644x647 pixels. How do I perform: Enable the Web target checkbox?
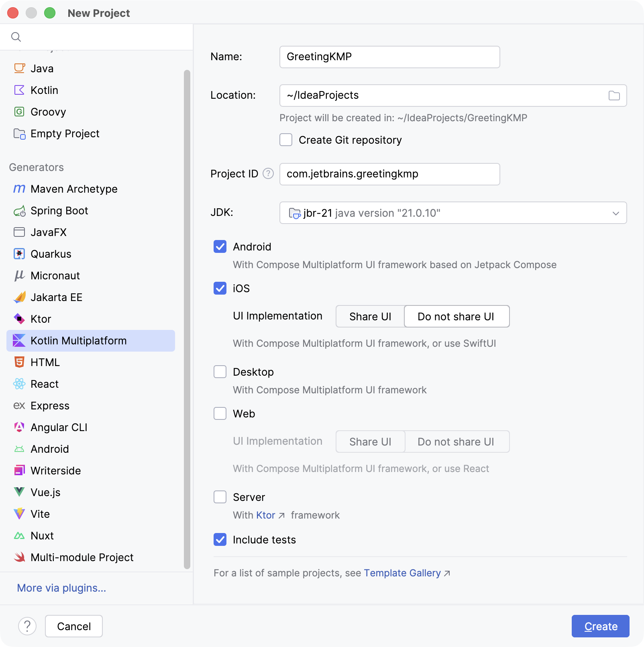[x=220, y=413]
